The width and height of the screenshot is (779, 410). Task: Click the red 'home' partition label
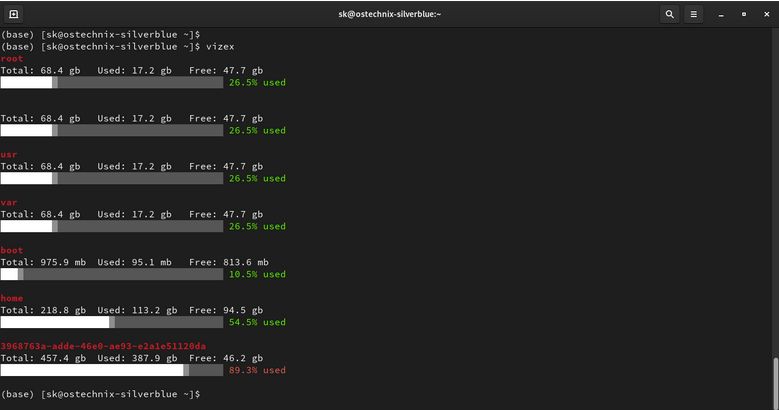(x=12, y=299)
